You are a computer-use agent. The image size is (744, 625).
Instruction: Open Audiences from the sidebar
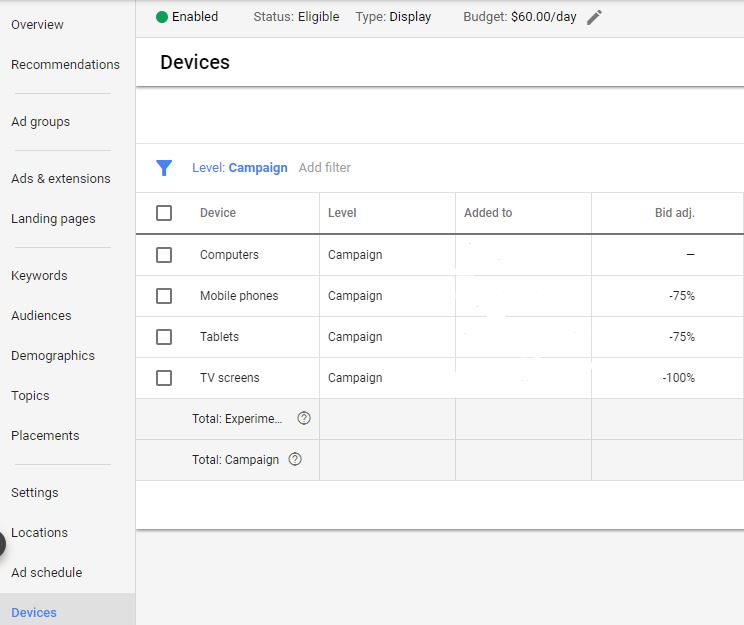(41, 316)
